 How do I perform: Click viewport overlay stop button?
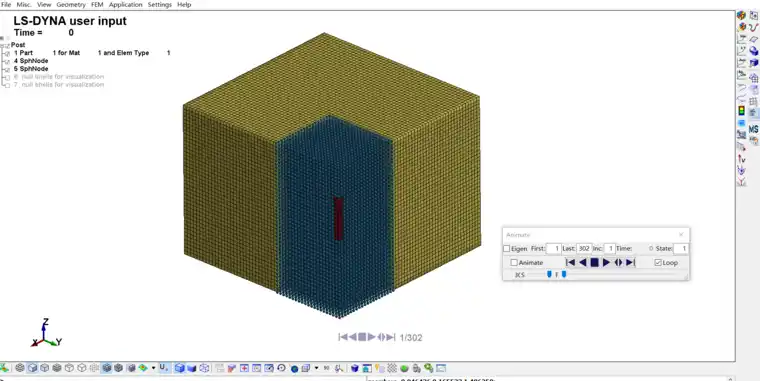[362, 337]
